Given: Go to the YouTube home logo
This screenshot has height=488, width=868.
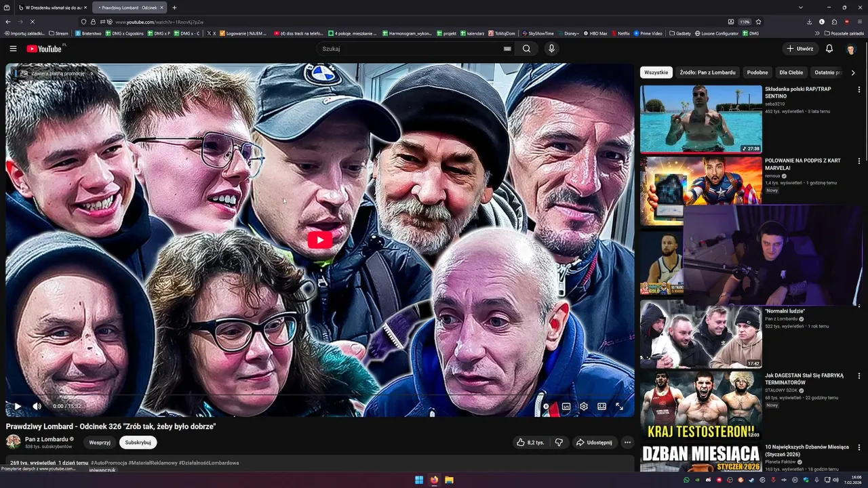Looking at the screenshot, I should pos(44,49).
